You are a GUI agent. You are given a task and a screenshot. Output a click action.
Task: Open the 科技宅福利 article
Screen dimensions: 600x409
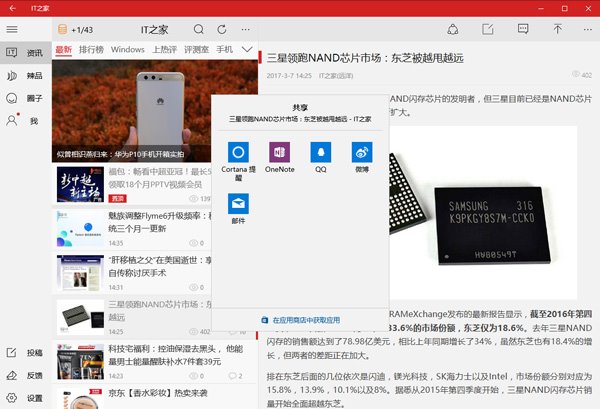click(x=155, y=362)
